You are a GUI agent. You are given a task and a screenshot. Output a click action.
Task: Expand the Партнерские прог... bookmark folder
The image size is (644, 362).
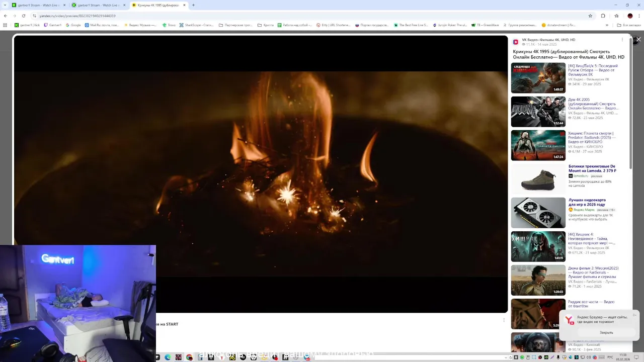pyautogui.click(x=235, y=25)
